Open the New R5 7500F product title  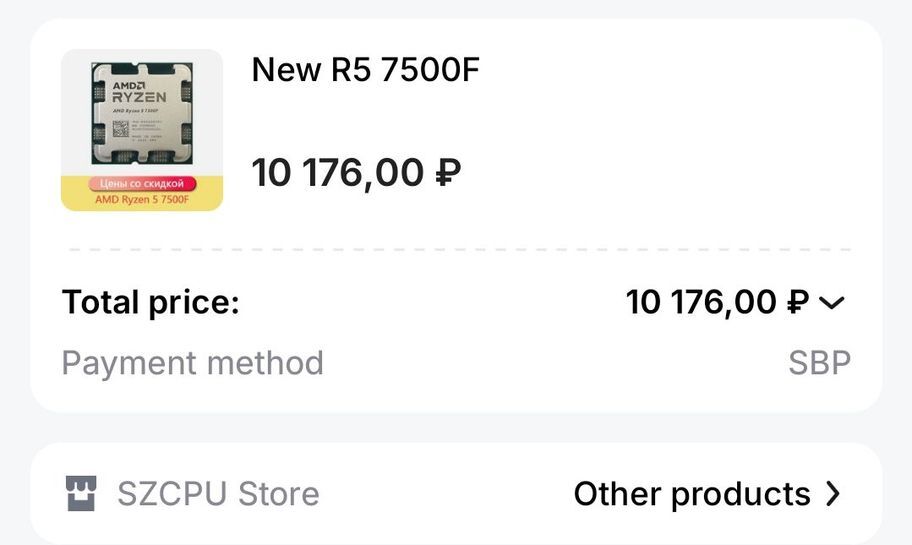click(365, 70)
